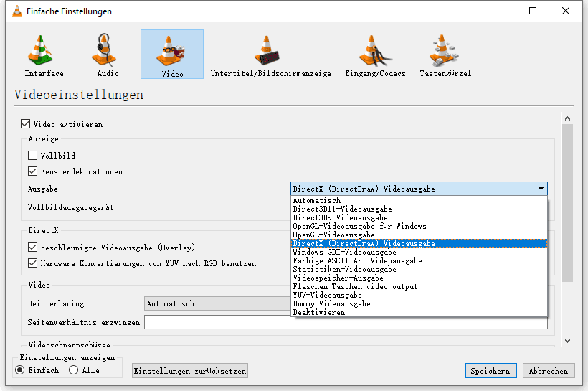
Task: Open the Deinterlacing Automatisch dropdown
Action: pyautogui.click(x=217, y=303)
